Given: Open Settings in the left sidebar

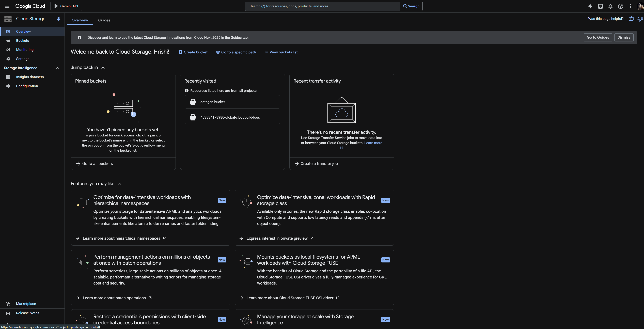Looking at the screenshot, I should pos(32,59).
